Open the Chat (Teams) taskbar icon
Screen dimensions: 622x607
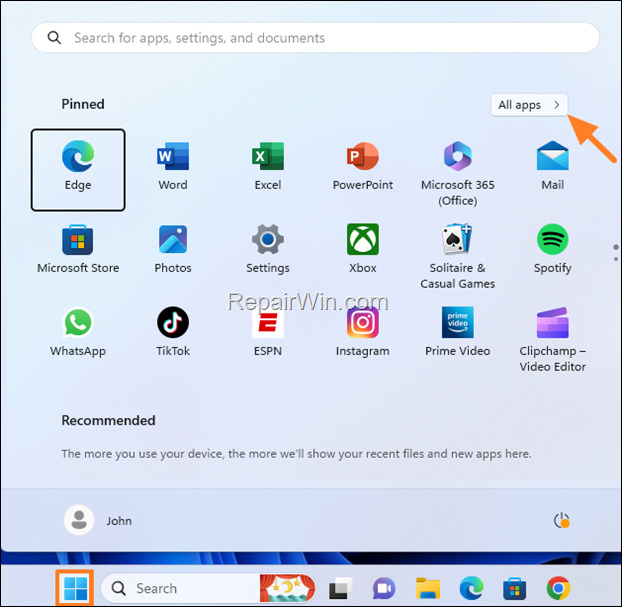click(x=384, y=588)
